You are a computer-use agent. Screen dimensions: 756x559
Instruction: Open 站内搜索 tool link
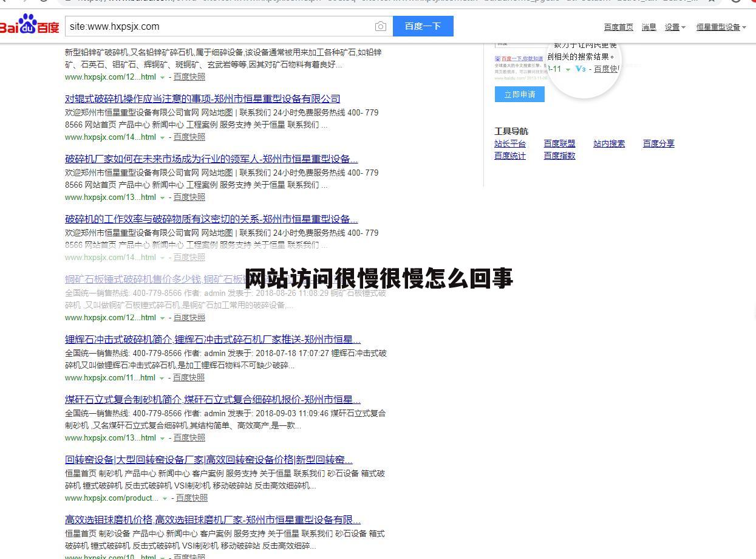pyautogui.click(x=609, y=143)
